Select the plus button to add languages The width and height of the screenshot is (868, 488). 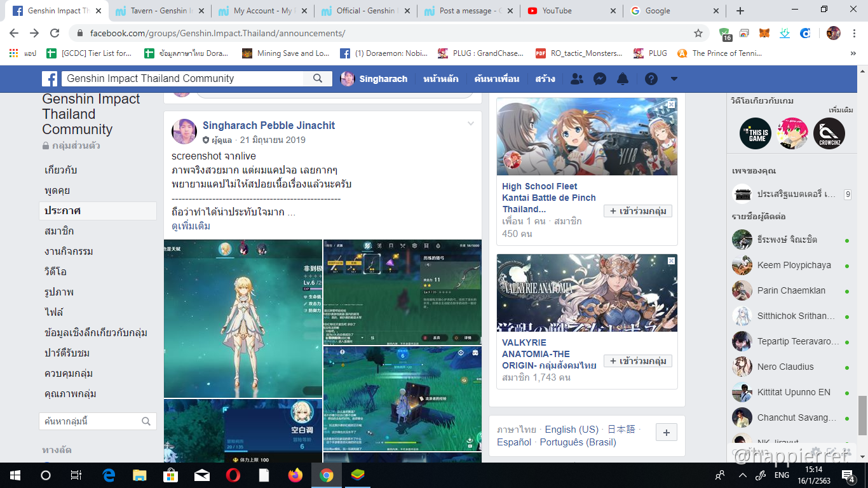666,431
